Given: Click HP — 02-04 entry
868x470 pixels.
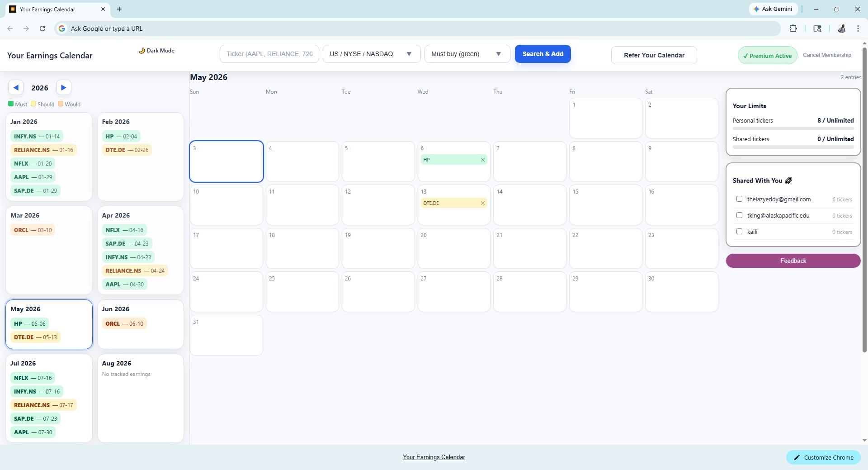Looking at the screenshot, I should point(121,137).
